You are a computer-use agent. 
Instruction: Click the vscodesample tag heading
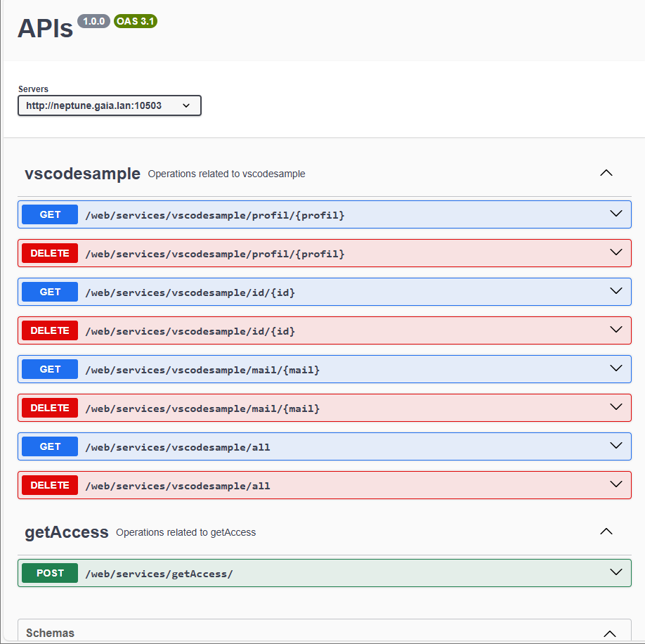click(82, 174)
